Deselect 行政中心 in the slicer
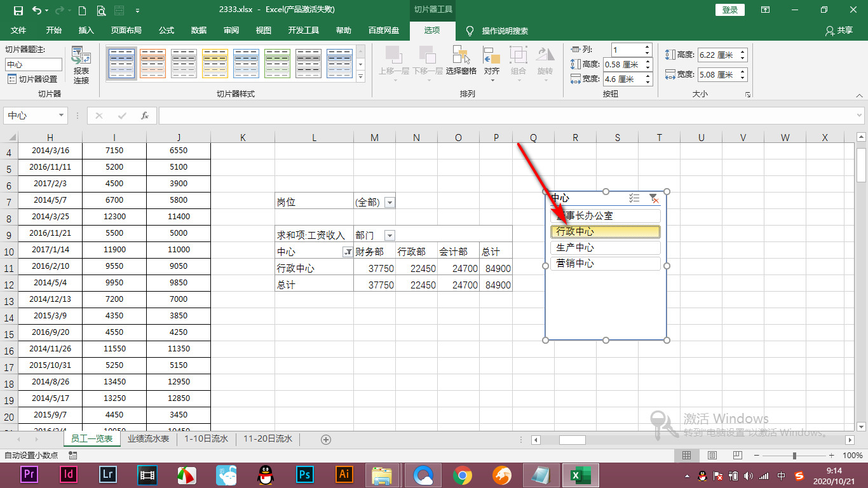This screenshot has height=488, width=868. point(604,231)
